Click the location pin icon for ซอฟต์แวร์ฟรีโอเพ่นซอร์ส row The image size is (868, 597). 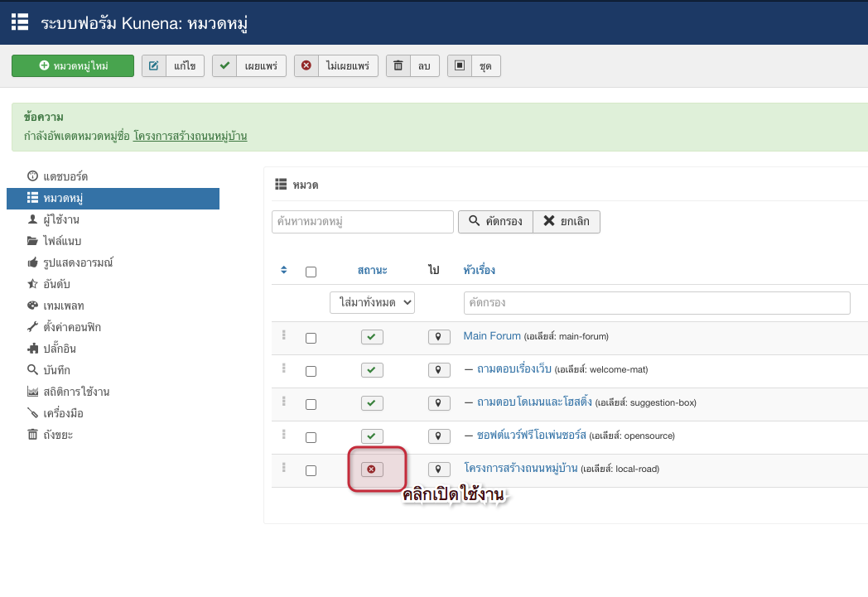coord(438,436)
